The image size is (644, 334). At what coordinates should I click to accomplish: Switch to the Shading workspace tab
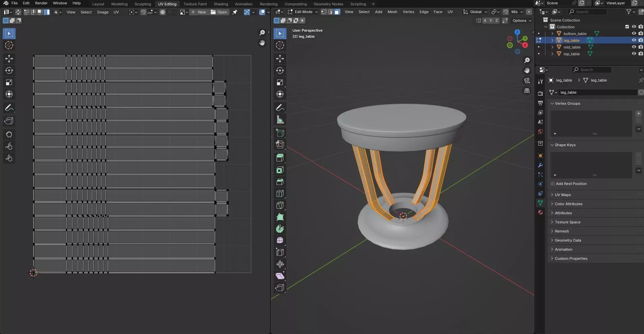point(221,4)
